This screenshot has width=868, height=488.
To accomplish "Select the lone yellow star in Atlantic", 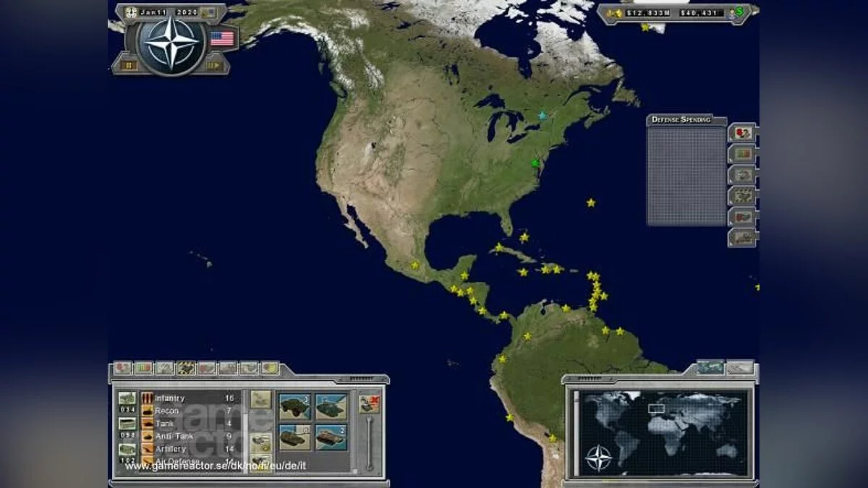I will click(x=591, y=202).
